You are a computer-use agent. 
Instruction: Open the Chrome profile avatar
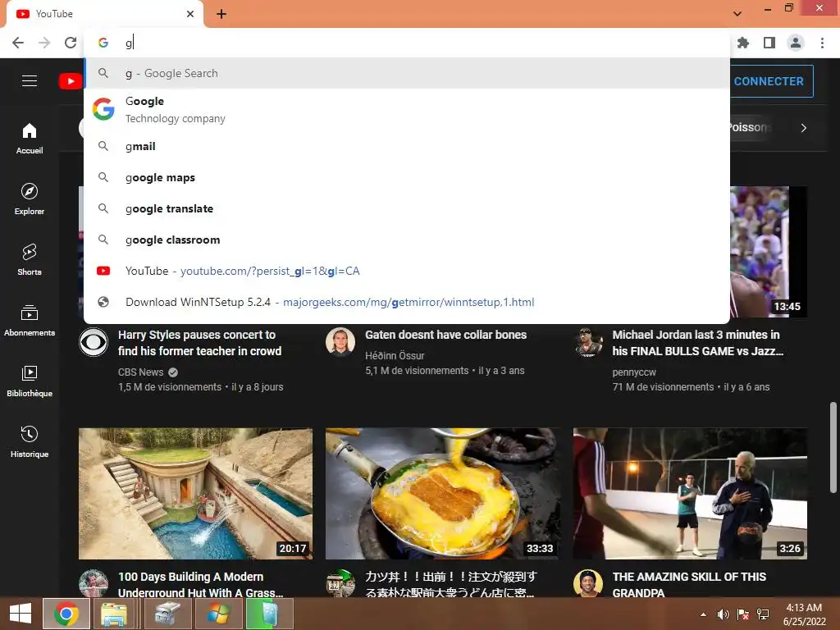click(796, 43)
